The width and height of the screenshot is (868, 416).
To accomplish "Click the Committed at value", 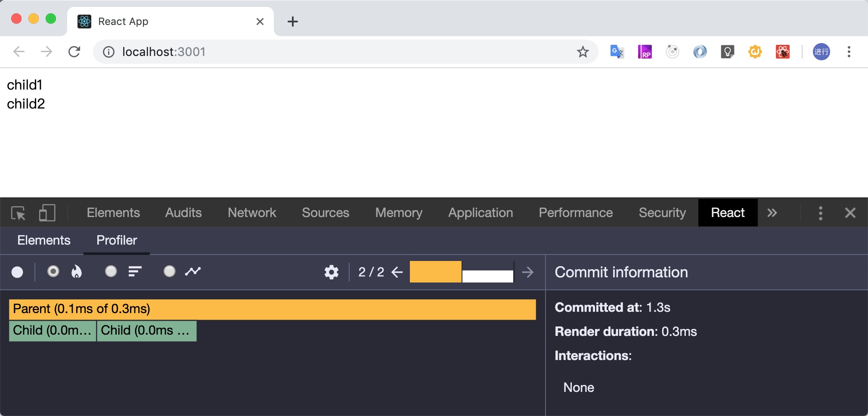I will click(x=658, y=307).
